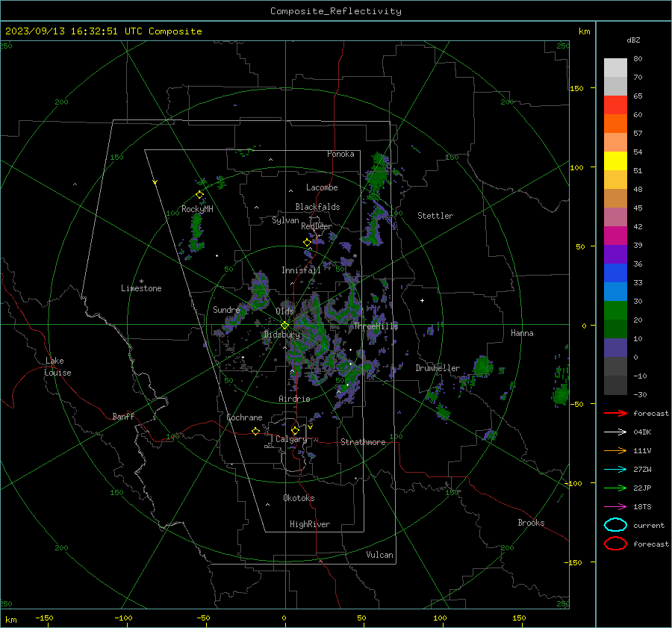This screenshot has height=628, width=672.
Task: Click the Banff label
Action: coord(123,416)
